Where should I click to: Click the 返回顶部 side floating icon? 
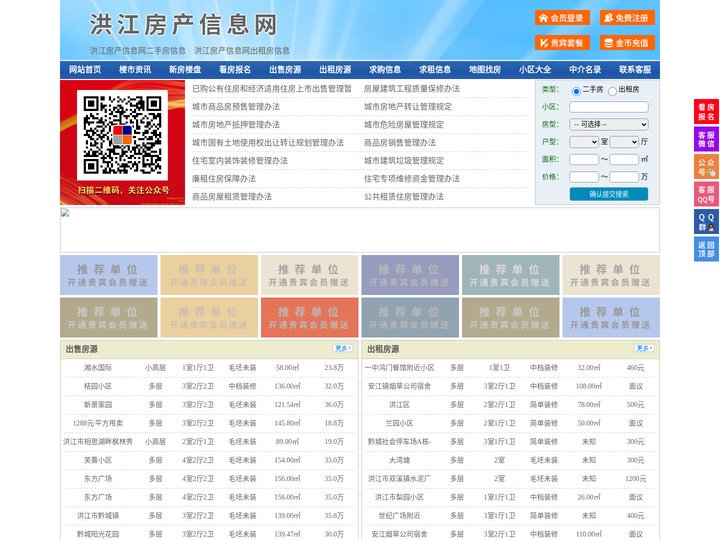tap(706, 249)
